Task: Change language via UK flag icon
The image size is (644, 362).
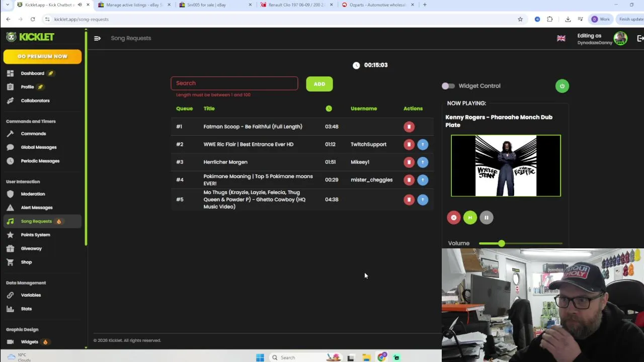Action: 561,39
